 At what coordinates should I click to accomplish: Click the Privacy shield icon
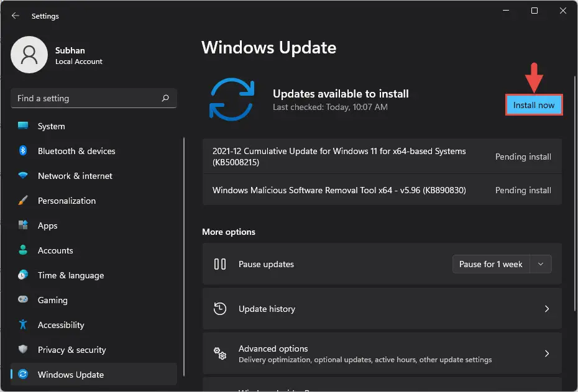click(x=23, y=349)
